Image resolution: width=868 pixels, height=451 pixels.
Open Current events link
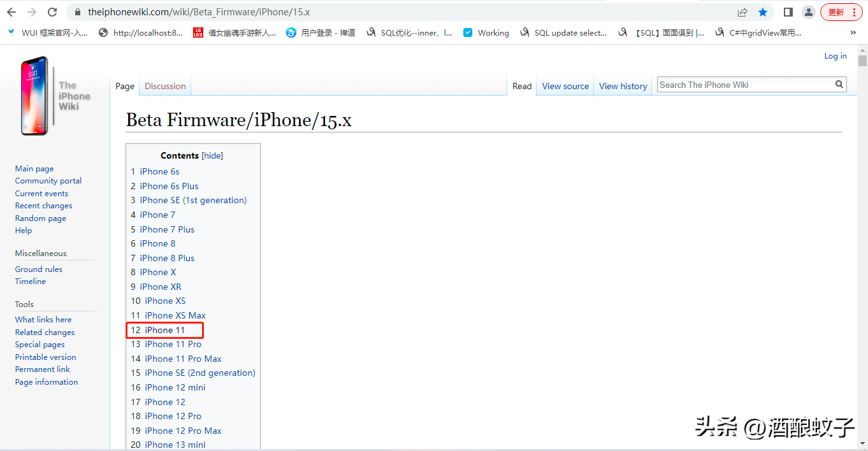41,194
